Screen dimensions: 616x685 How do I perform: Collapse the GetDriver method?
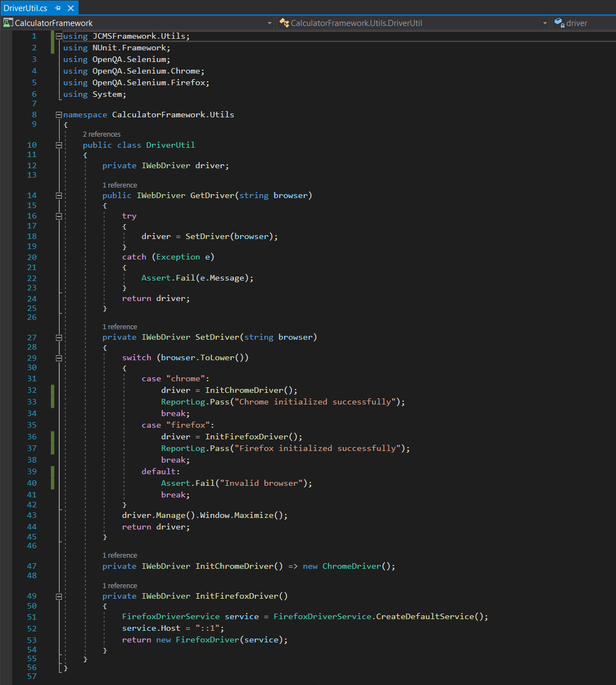pyautogui.click(x=59, y=195)
